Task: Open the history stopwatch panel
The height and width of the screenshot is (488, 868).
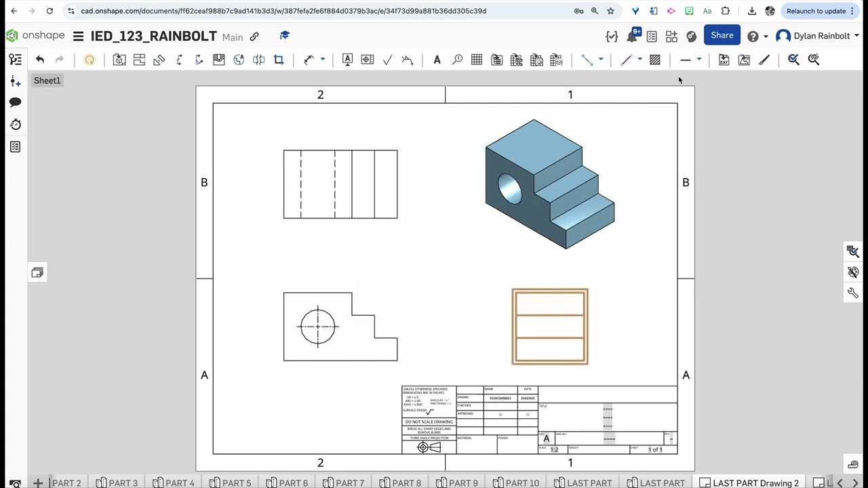Action: pyautogui.click(x=15, y=125)
